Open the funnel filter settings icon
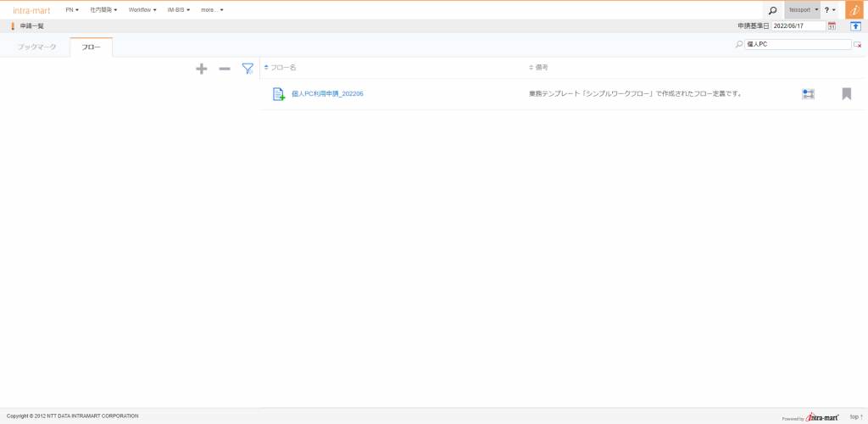Image resolution: width=868 pixels, height=424 pixels. (x=248, y=69)
